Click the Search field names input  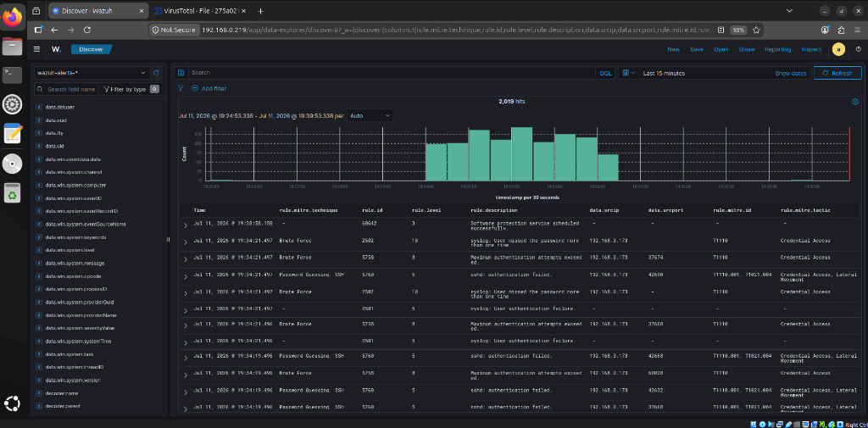click(x=66, y=89)
